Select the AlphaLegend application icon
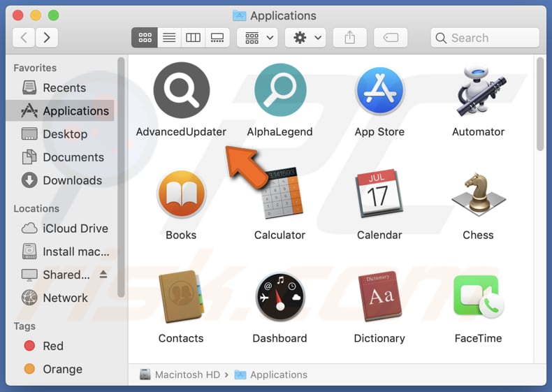 click(x=280, y=90)
